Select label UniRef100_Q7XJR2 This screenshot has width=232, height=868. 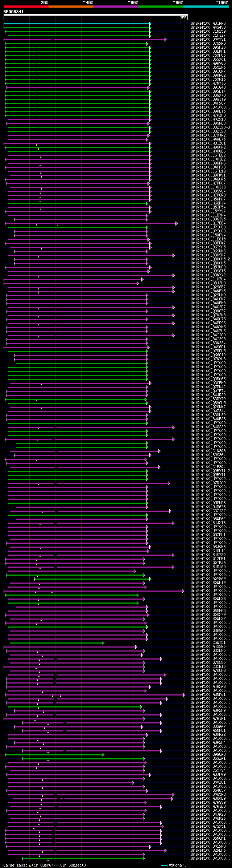click(x=208, y=135)
